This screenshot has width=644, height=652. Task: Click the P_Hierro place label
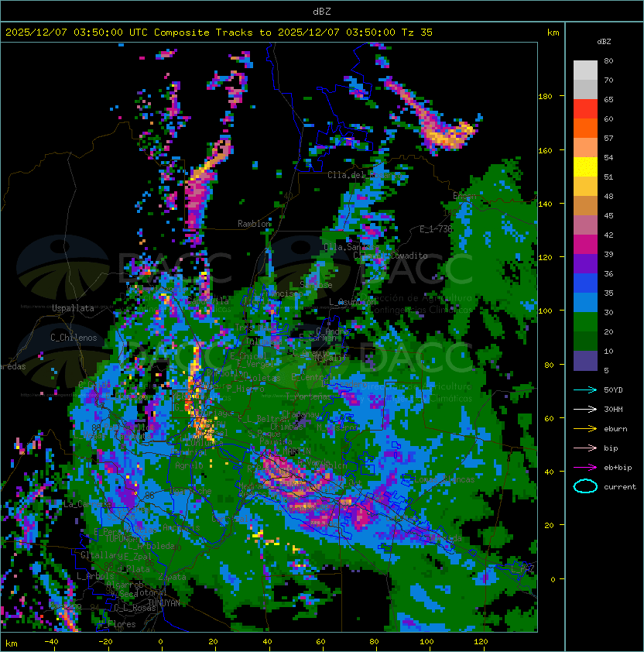click(245, 389)
